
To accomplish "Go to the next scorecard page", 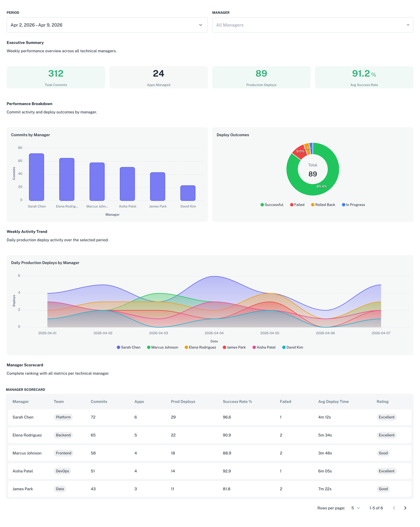I will 405,508.
